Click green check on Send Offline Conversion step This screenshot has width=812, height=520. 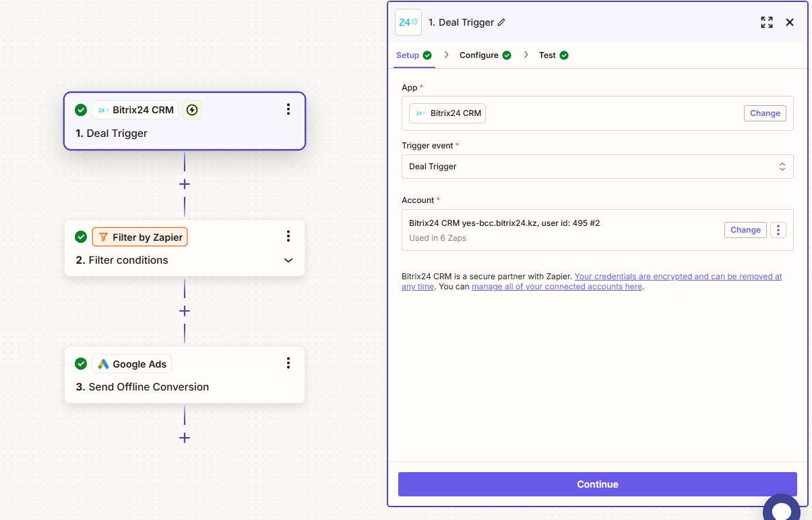[x=81, y=364]
